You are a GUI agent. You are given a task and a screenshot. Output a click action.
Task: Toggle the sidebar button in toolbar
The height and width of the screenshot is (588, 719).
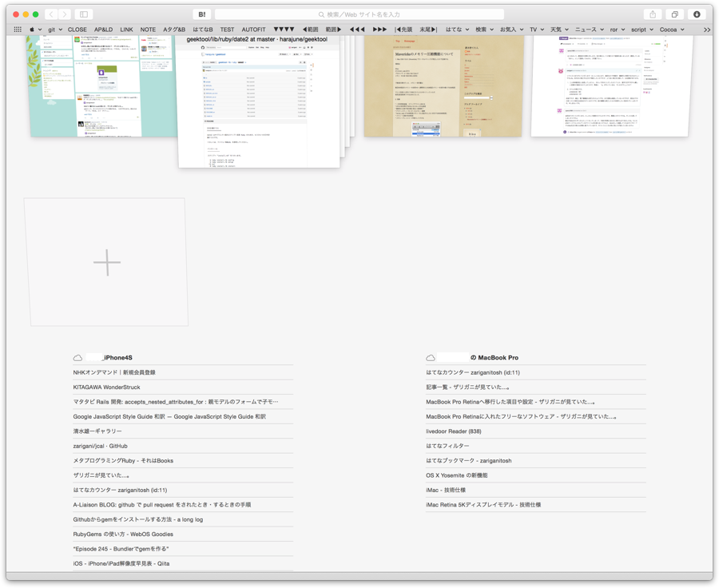[x=83, y=14]
